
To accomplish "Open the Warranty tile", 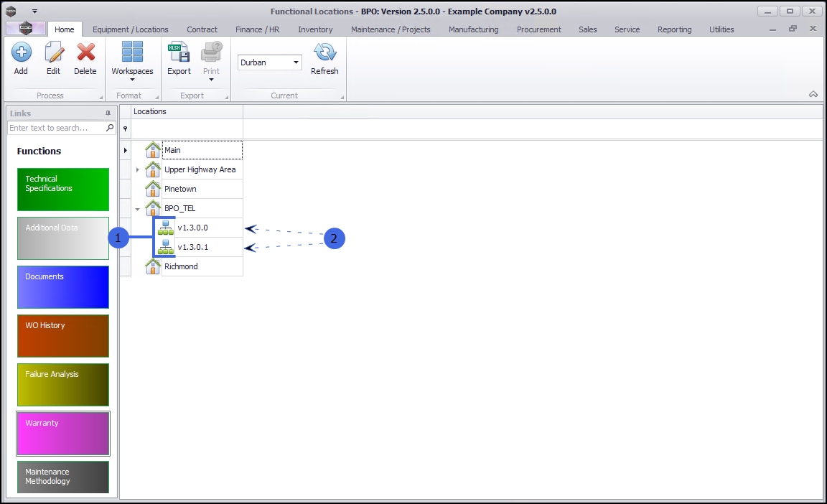I will pos(63,434).
